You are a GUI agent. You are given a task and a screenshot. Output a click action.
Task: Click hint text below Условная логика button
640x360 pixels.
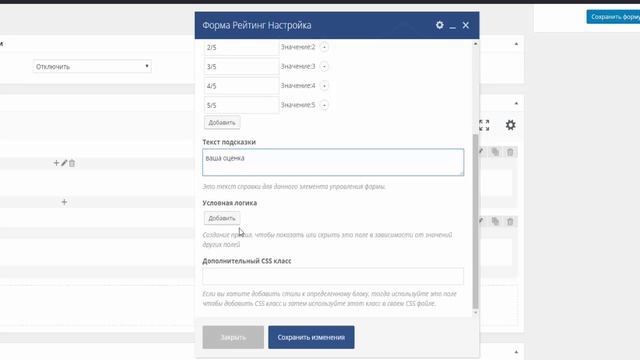tap(327, 240)
